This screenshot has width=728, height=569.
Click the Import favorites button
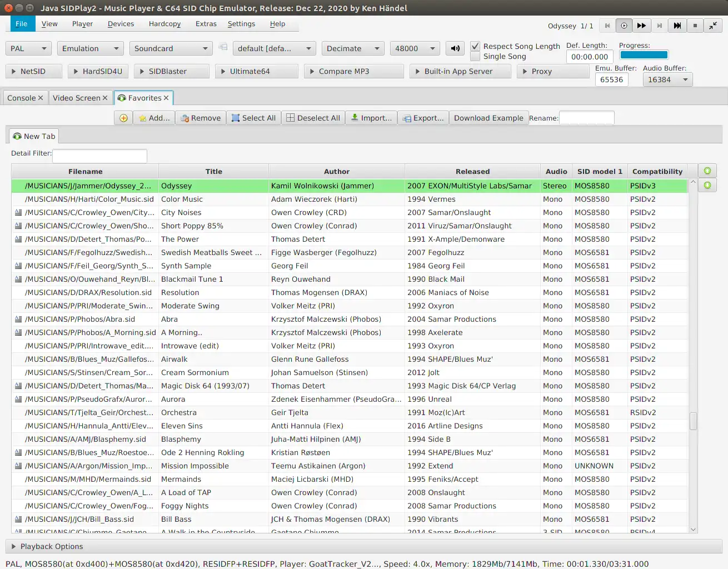[371, 118]
